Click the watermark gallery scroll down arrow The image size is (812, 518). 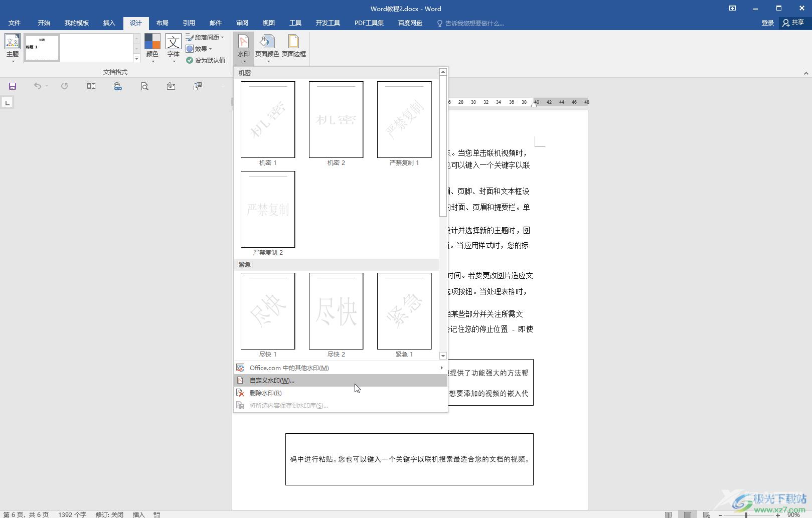pyautogui.click(x=443, y=356)
